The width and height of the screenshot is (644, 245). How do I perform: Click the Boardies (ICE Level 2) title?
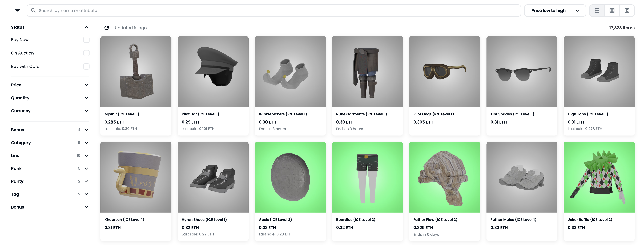pos(356,220)
